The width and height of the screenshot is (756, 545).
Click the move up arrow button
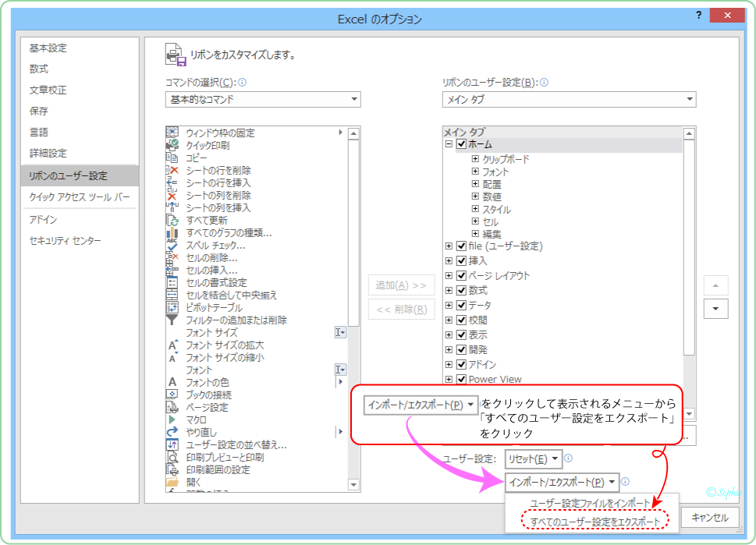tap(716, 285)
